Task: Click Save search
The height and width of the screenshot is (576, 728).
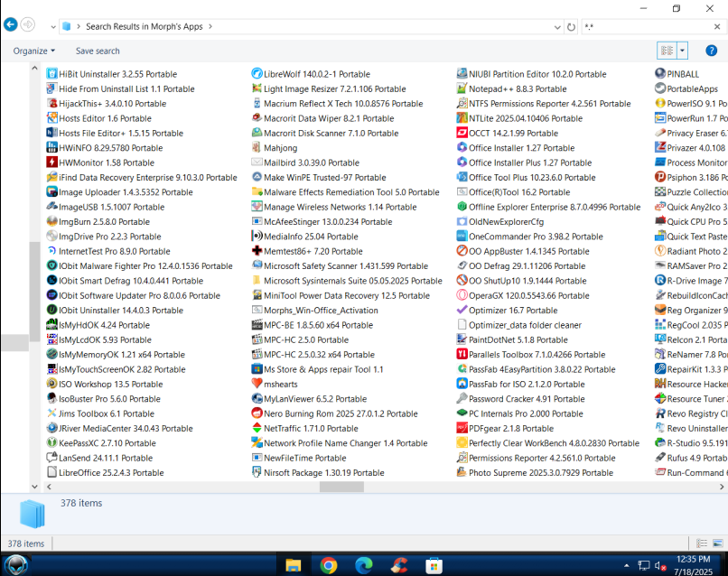Action: pos(98,51)
